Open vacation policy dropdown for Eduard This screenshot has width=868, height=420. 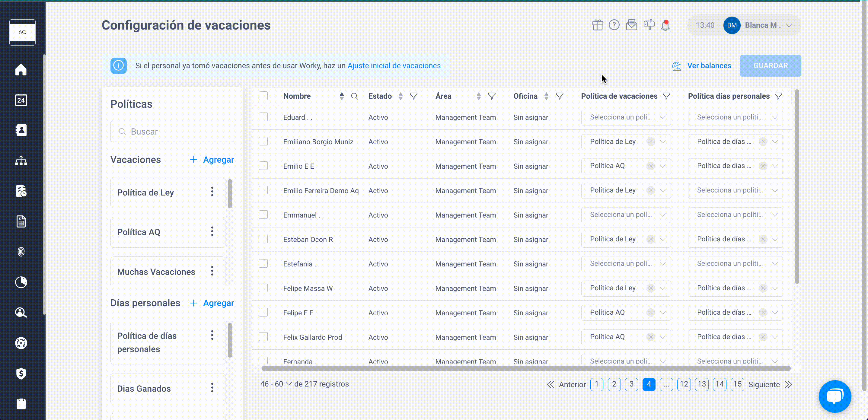pyautogui.click(x=626, y=117)
